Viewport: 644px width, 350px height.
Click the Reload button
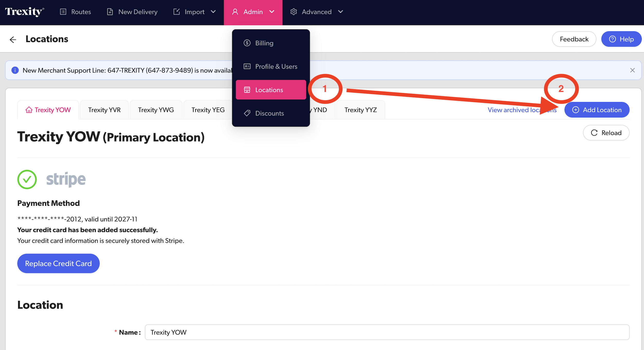(x=606, y=133)
